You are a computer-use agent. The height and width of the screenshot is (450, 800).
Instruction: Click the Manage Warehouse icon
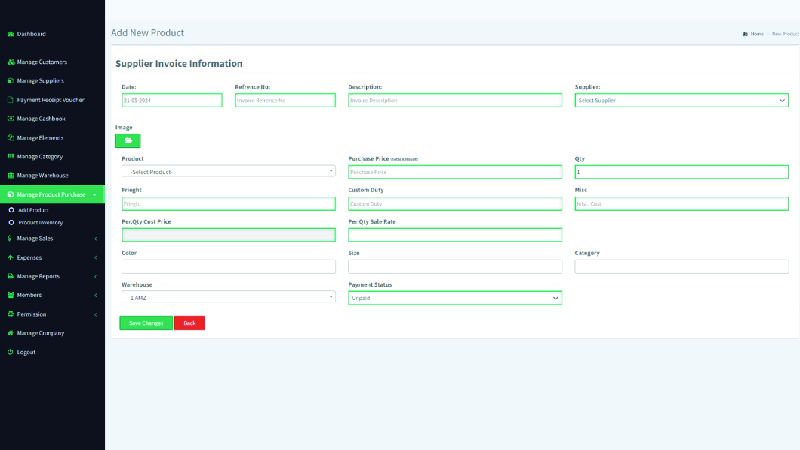point(11,176)
